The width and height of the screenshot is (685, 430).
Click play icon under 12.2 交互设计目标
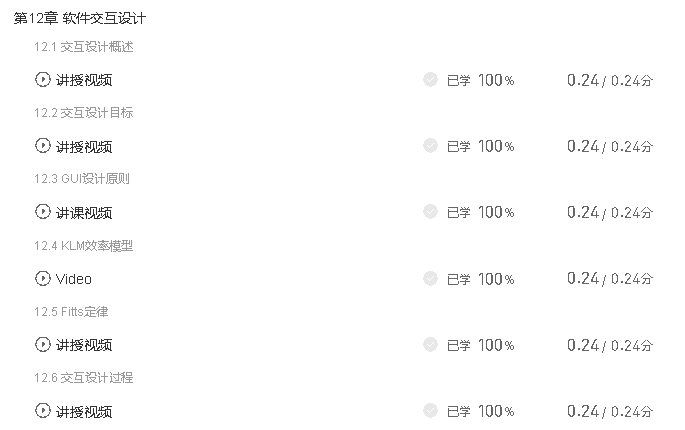click(43, 146)
